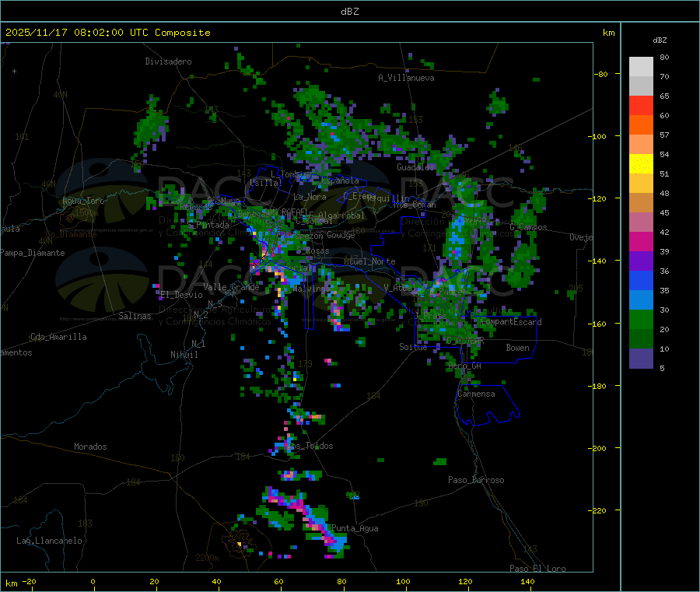Click the 'Algarrobal' place label
700x592 pixels.
[x=341, y=215]
